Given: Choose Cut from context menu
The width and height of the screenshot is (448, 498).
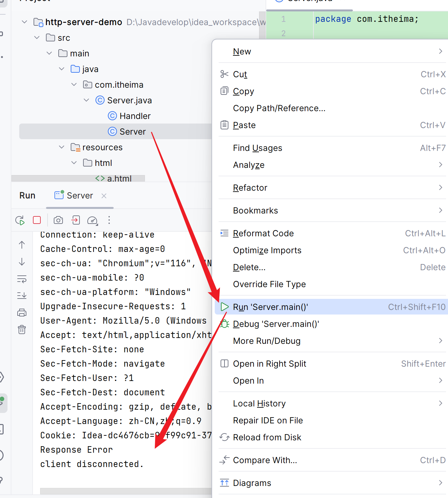Looking at the screenshot, I should point(332,74).
